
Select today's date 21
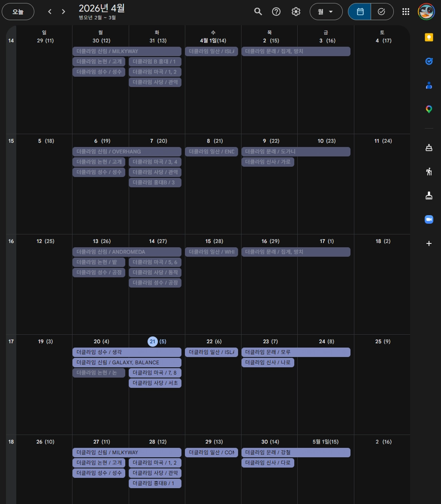pyautogui.click(x=152, y=341)
